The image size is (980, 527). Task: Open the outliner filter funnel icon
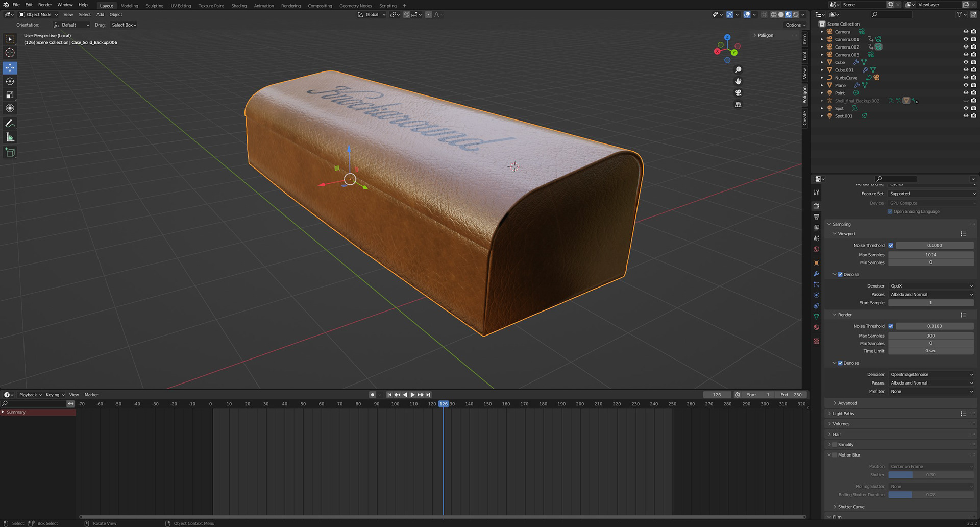pyautogui.click(x=959, y=15)
